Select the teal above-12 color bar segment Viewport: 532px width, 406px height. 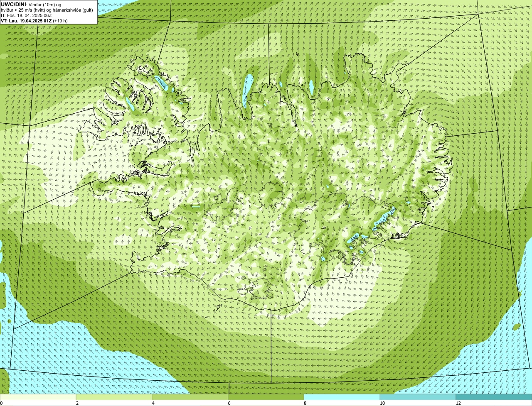point(494,397)
